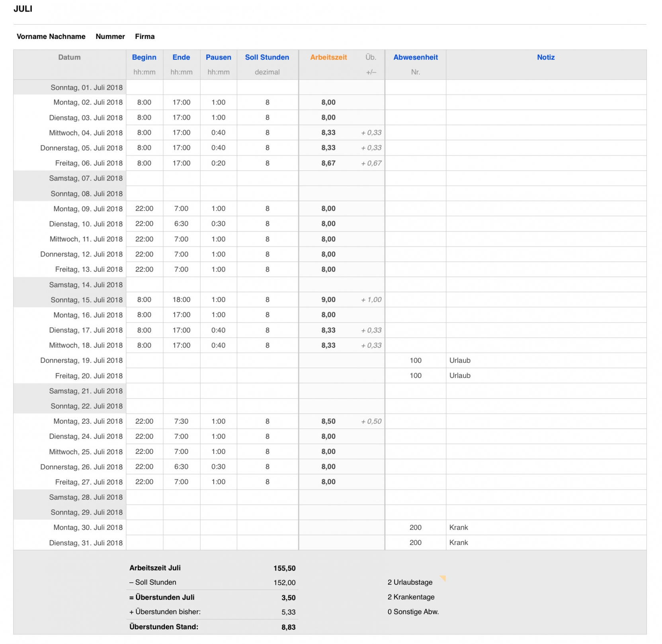Viewport: 662px width, 644px height.
Task: Select the Arbeitszeit Juli total 155,50
Action: [284, 568]
